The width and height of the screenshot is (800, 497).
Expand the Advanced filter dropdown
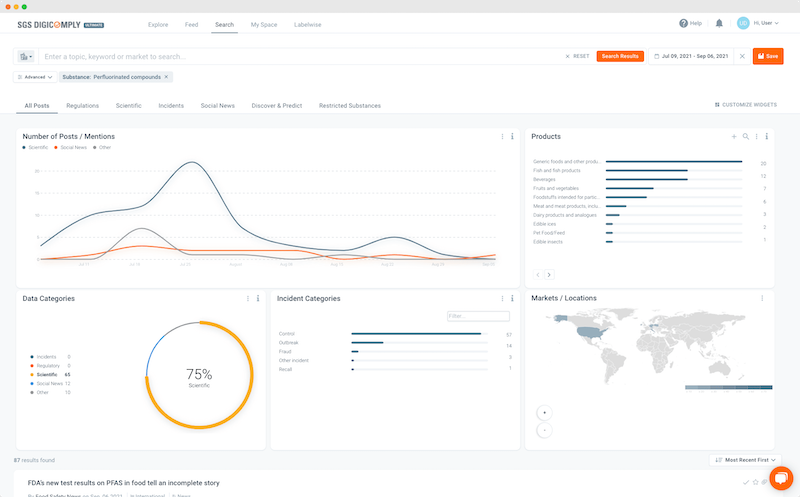35,77
